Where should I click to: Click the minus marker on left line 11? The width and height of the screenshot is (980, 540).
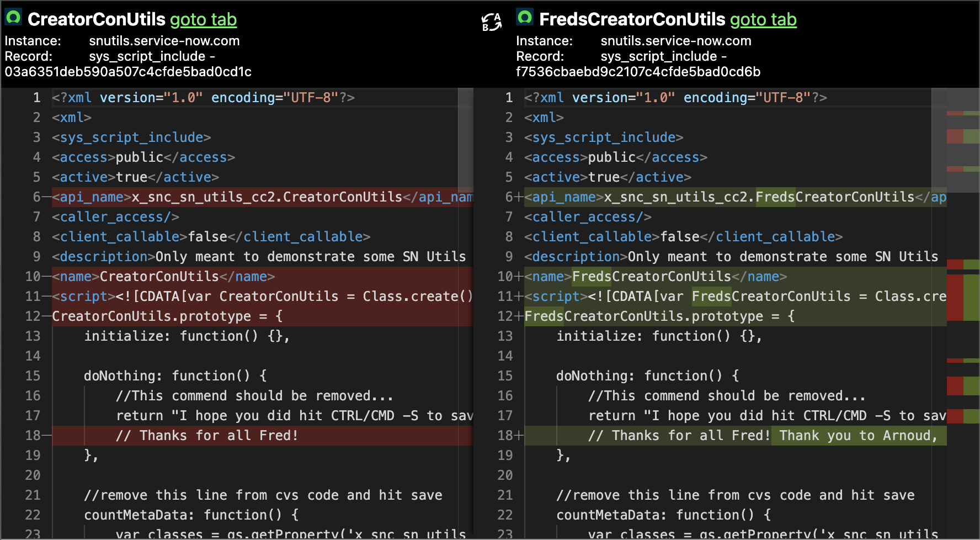point(46,297)
